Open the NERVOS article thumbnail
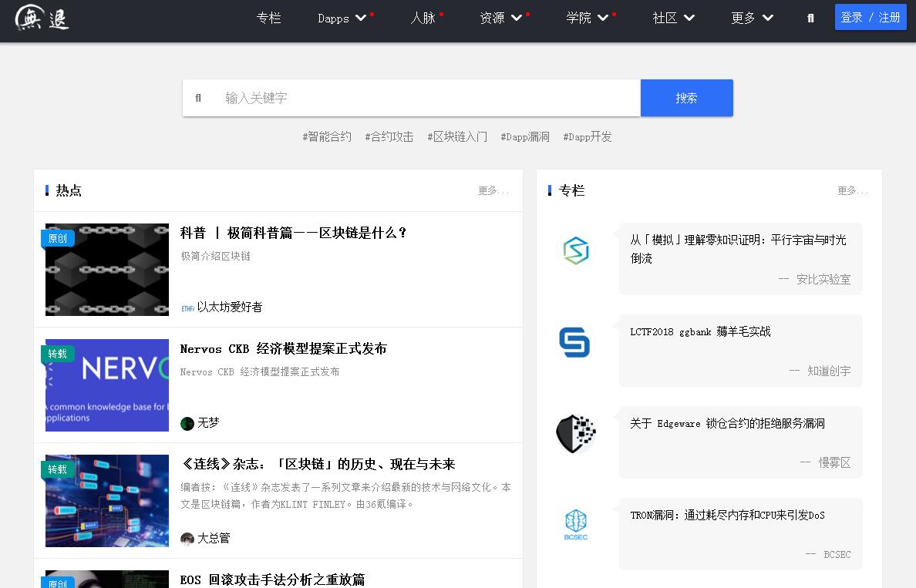This screenshot has height=588, width=916. pos(107,385)
